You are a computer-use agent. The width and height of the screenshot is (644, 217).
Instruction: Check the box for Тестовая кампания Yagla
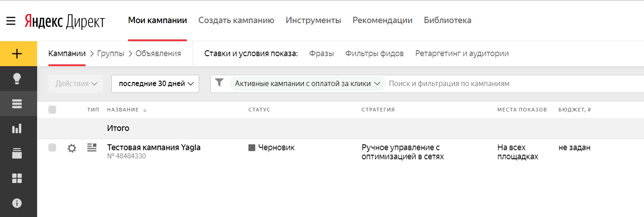tap(52, 147)
